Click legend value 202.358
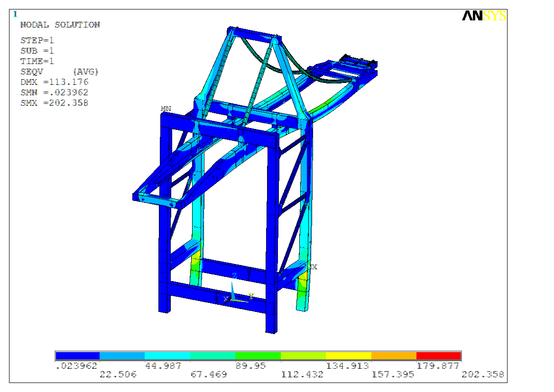This screenshot has width=554, height=392. pos(483,374)
